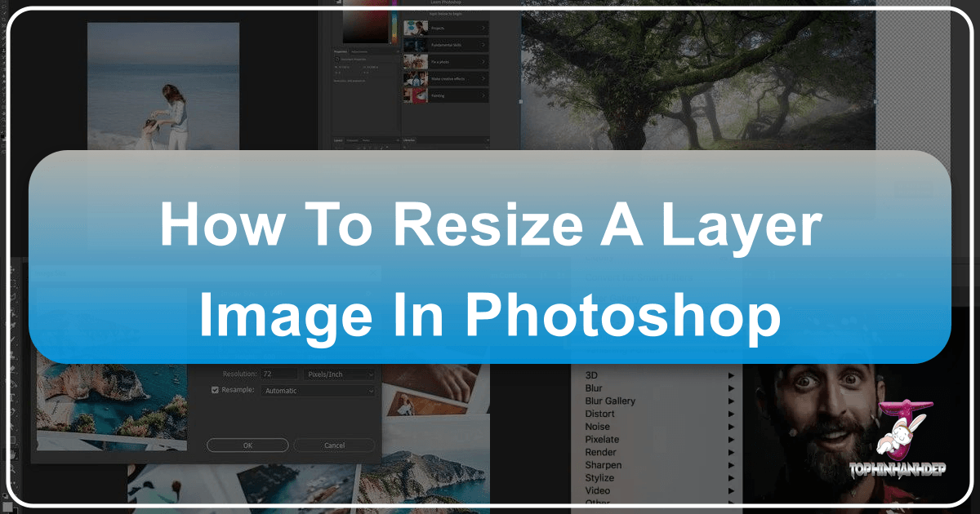
Task: Toggle the Resample checkbox off
Action: click(214, 390)
